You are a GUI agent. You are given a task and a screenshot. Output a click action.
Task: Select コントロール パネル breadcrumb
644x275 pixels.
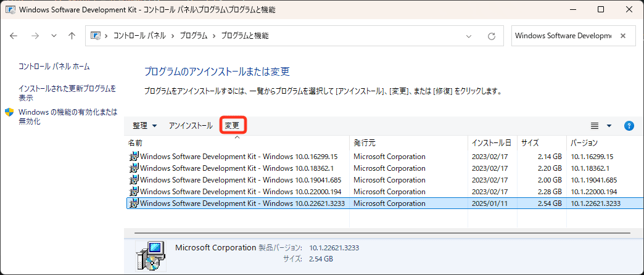pos(139,36)
